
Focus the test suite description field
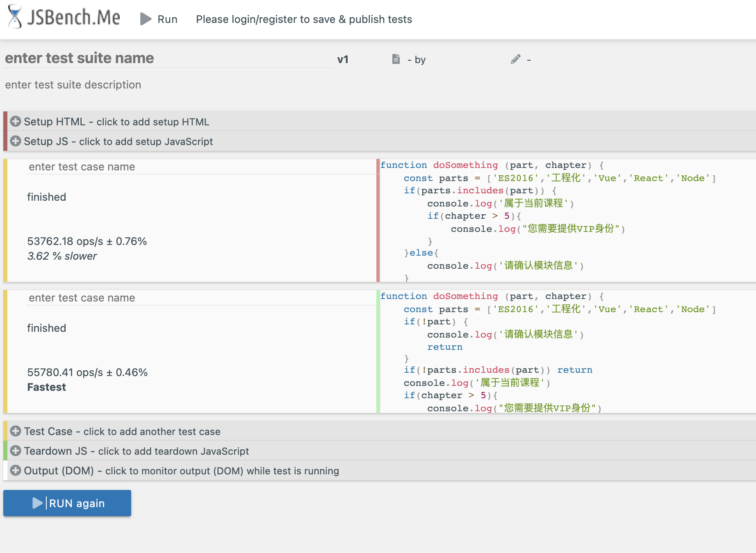coord(73,85)
